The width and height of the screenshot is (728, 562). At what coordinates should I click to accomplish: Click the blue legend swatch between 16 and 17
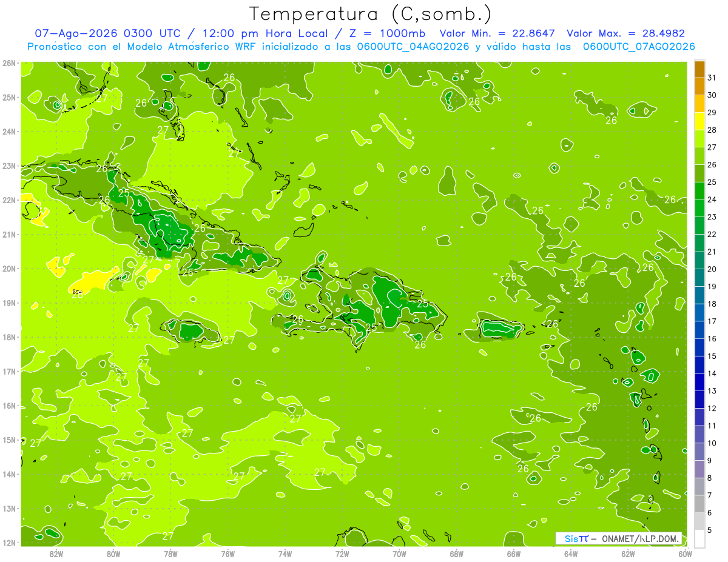[699, 330]
